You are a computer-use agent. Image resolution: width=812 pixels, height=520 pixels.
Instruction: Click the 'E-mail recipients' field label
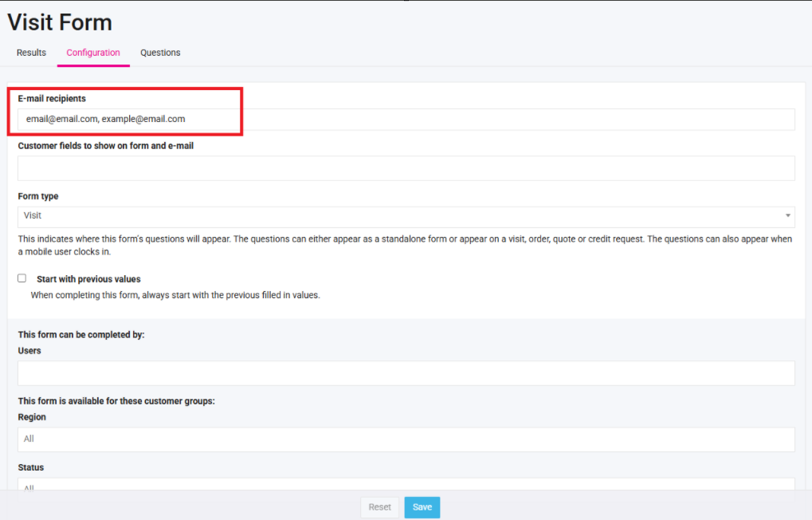(52, 99)
